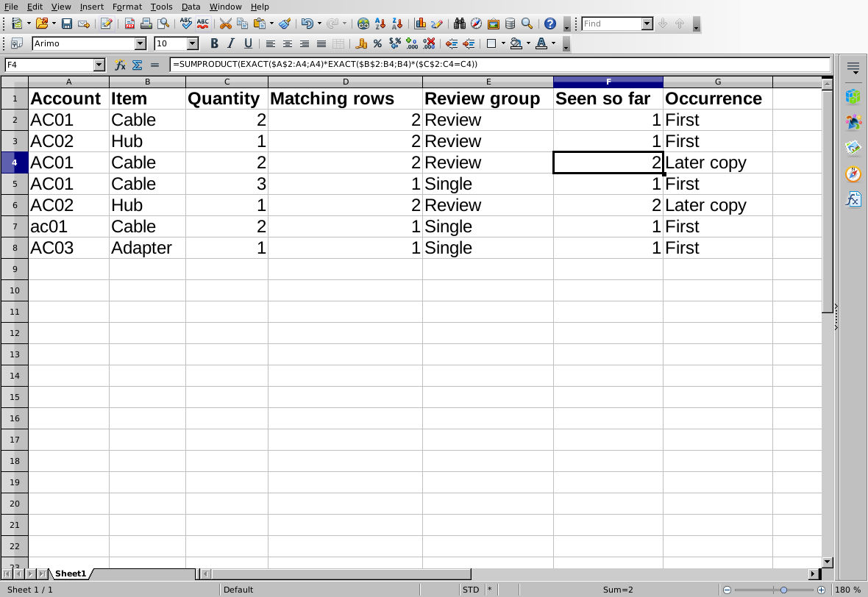
Task: Open the Borders dropdown arrow
Action: tap(503, 43)
